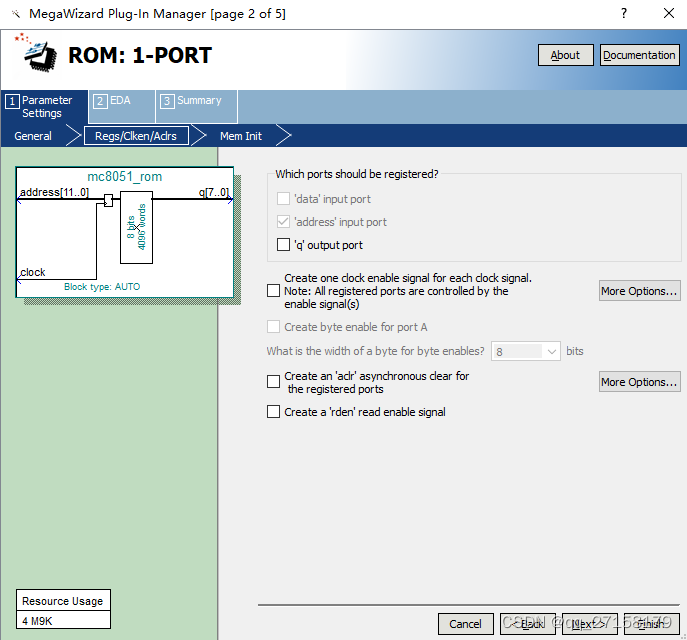
Task: Click the address[11..0] port label
Action: pyautogui.click(x=54, y=192)
